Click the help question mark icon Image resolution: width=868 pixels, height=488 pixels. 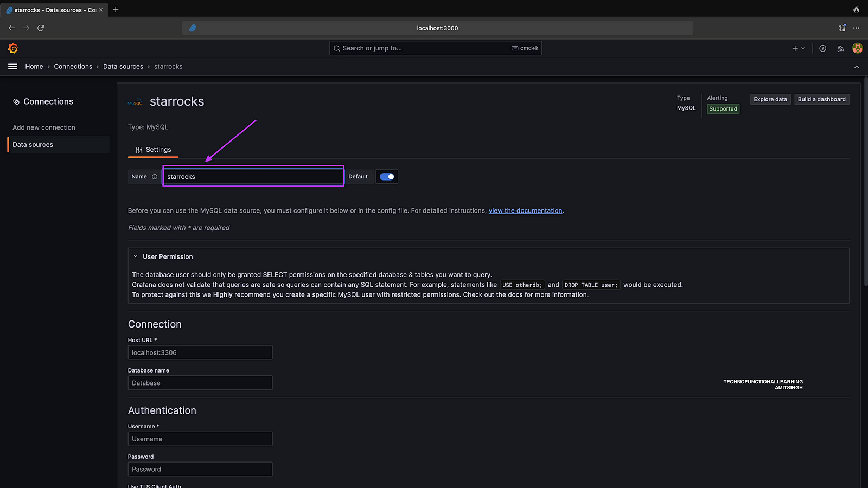point(822,48)
